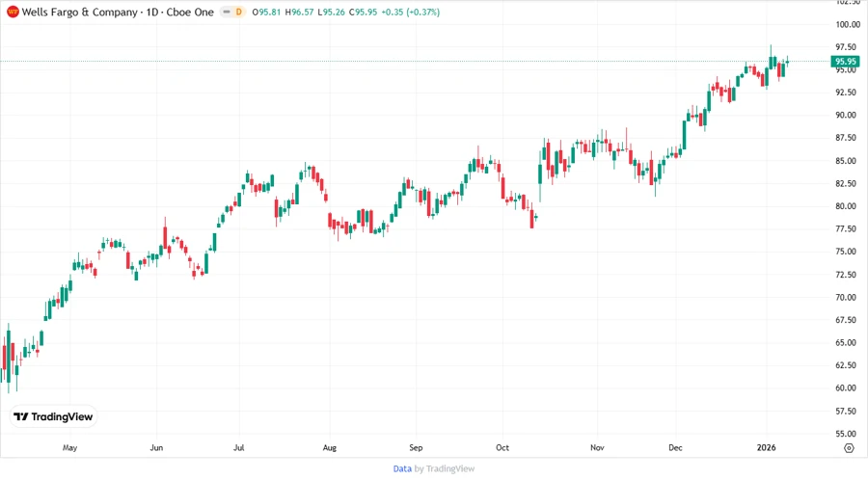Click the 'Jul' time axis label

[238, 447]
